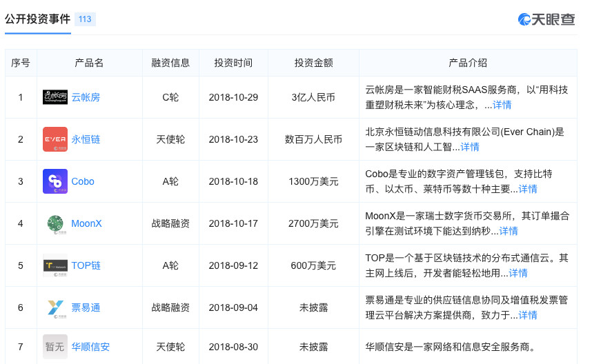This screenshot has width=592, height=364.
Task: Select the 公开投资事件 tab
Action: (38, 19)
